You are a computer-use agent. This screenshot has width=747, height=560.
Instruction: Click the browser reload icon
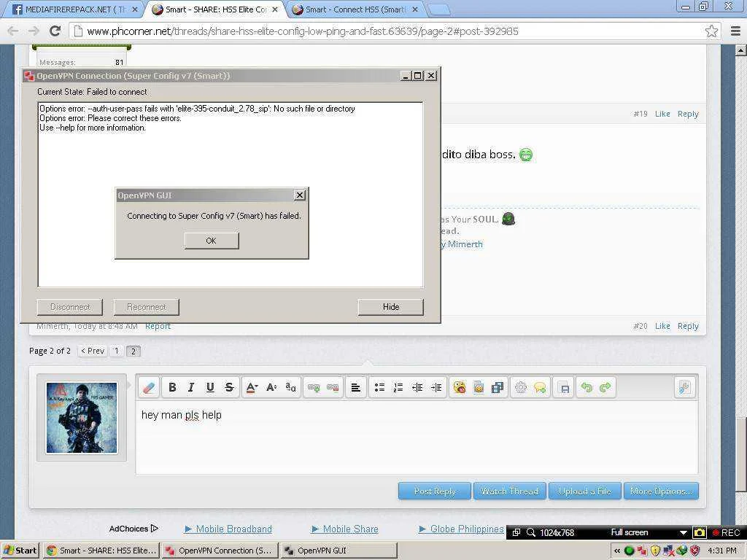[x=55, y=31]
